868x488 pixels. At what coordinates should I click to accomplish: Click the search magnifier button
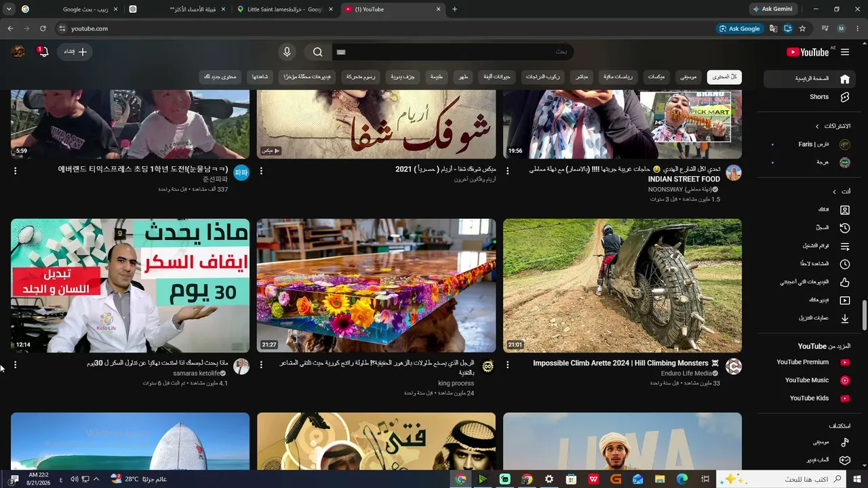point(317,52)
